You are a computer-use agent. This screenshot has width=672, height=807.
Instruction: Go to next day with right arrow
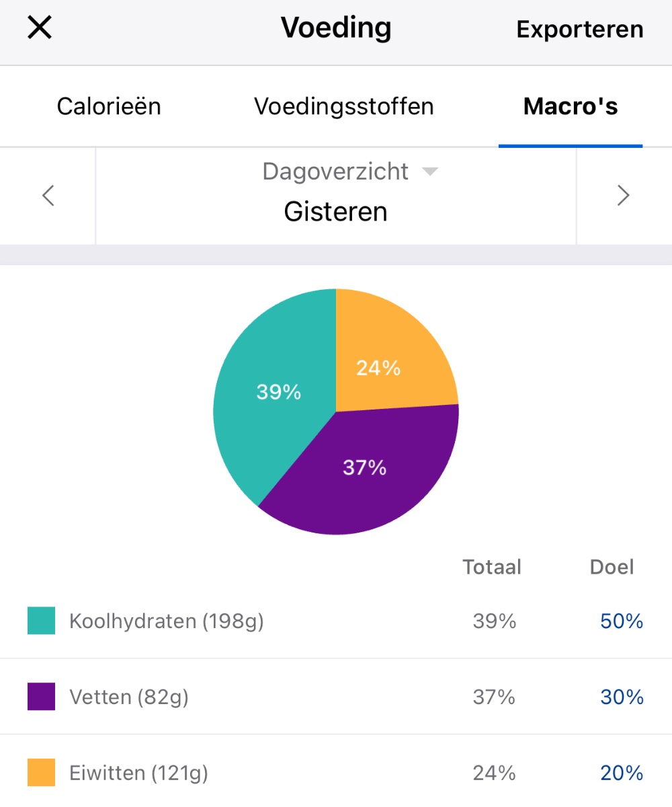click(x=624, y=196)
